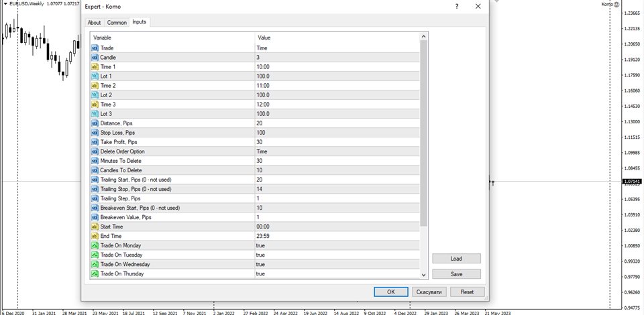Switch to the About tab
644x315 pixels.
point(94,23)
